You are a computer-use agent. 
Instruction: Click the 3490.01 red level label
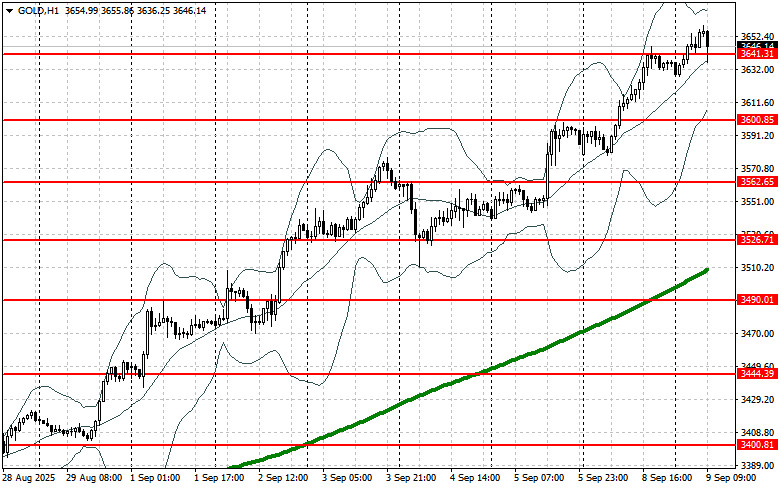pyautogui.click(x=757, y=300)
